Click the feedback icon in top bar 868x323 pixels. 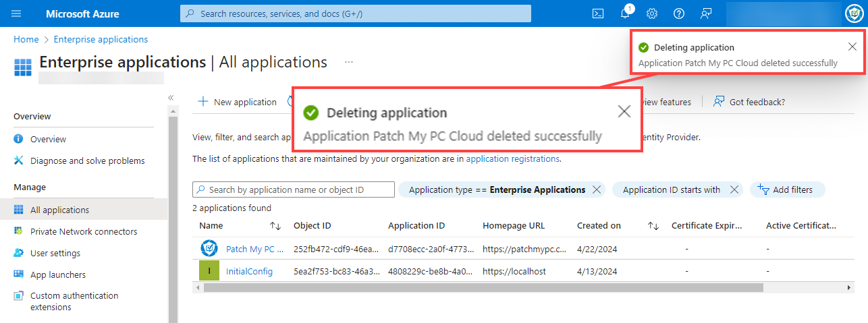click(706, 13)
